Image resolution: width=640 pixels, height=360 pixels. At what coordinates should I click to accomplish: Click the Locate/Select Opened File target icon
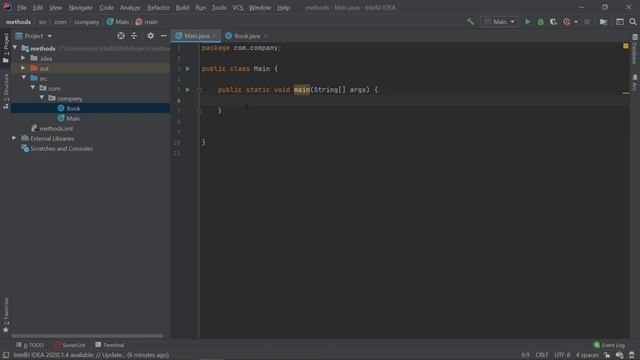point(121,36)
